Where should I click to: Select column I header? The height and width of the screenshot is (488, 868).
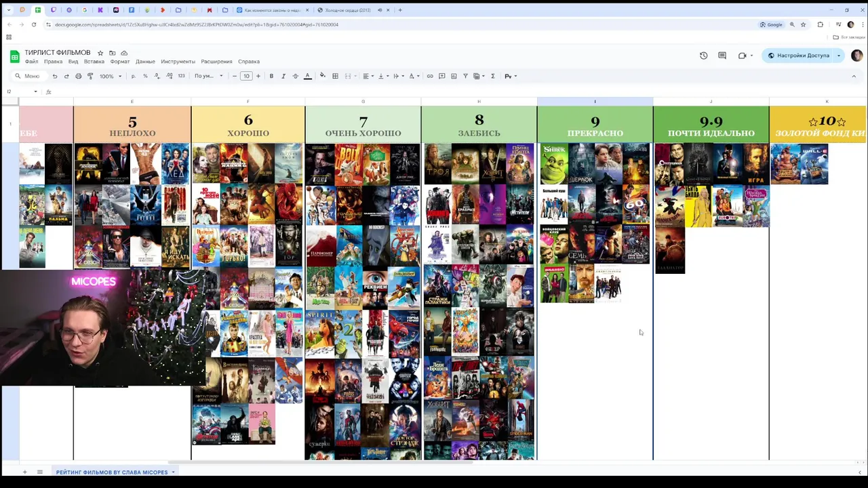(595, 102)
